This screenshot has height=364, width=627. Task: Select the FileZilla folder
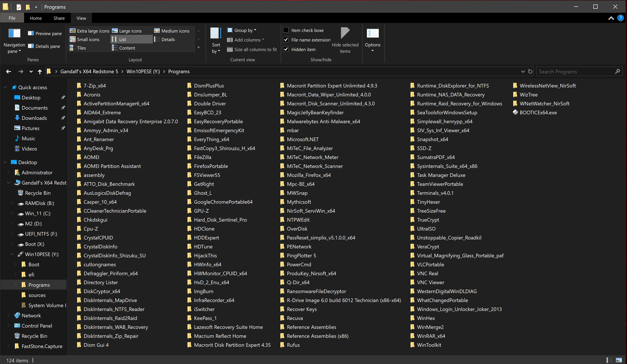[x=199, y=157]
